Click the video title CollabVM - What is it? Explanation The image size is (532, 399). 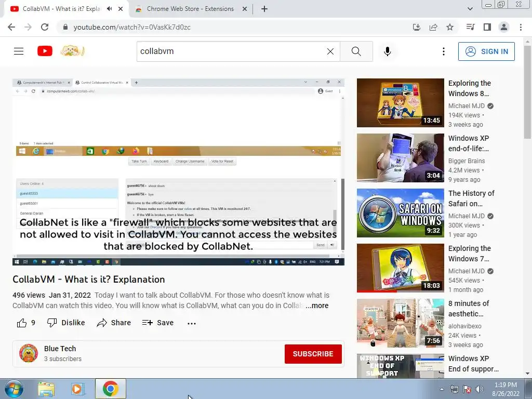88,279
